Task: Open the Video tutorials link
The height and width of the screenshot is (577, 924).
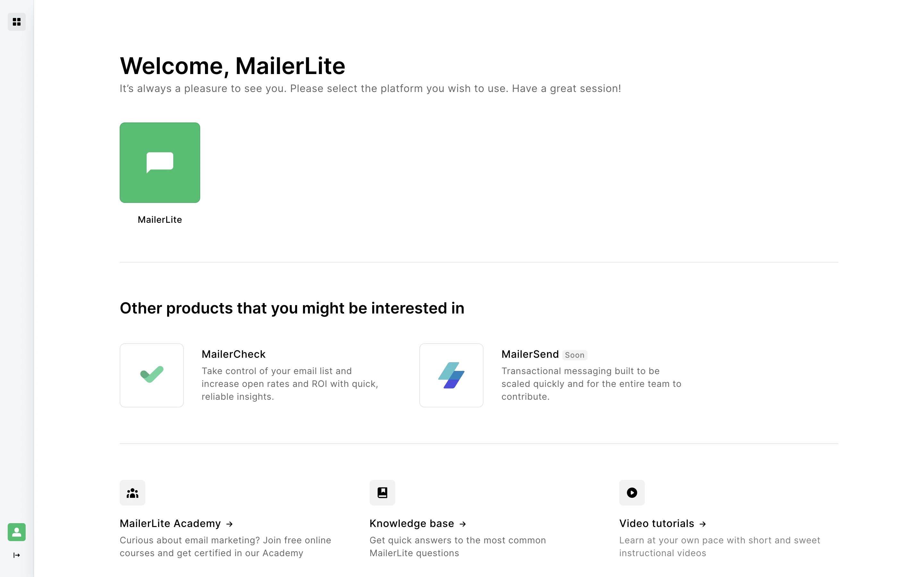Action: pos(656,523)
